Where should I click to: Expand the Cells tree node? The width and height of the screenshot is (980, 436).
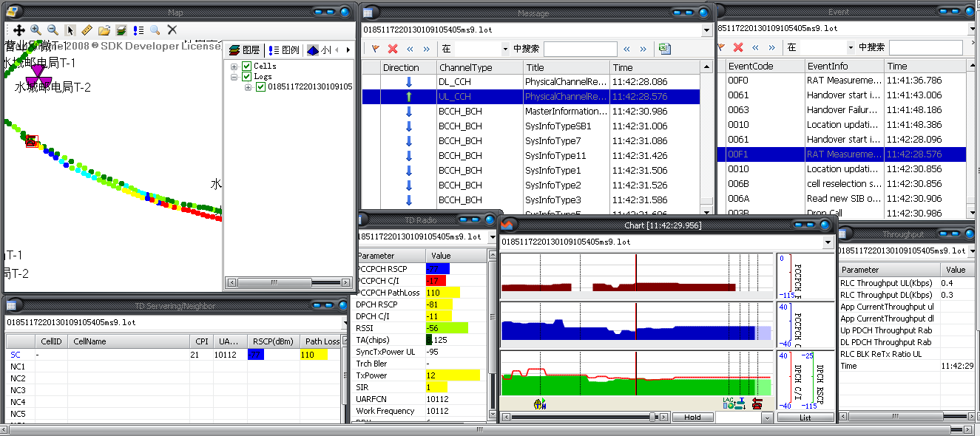click(x=234, y=67)
